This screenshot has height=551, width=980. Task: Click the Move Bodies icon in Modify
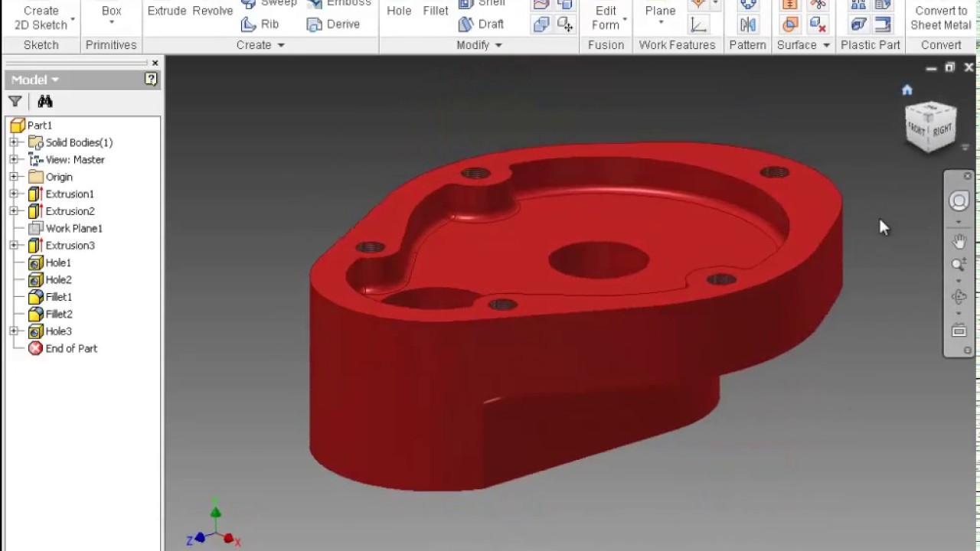coord(565,24)
